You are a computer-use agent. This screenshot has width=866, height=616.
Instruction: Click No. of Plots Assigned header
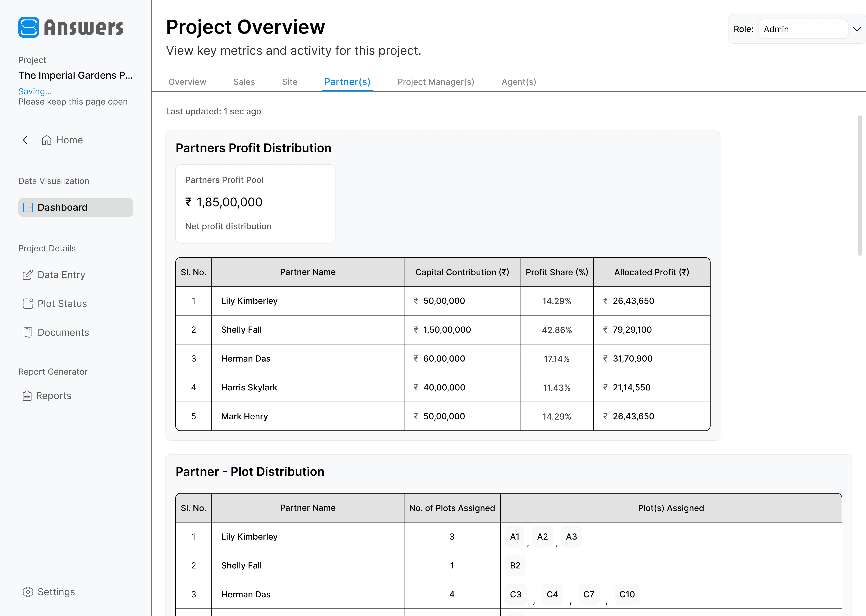coord(452,508)
